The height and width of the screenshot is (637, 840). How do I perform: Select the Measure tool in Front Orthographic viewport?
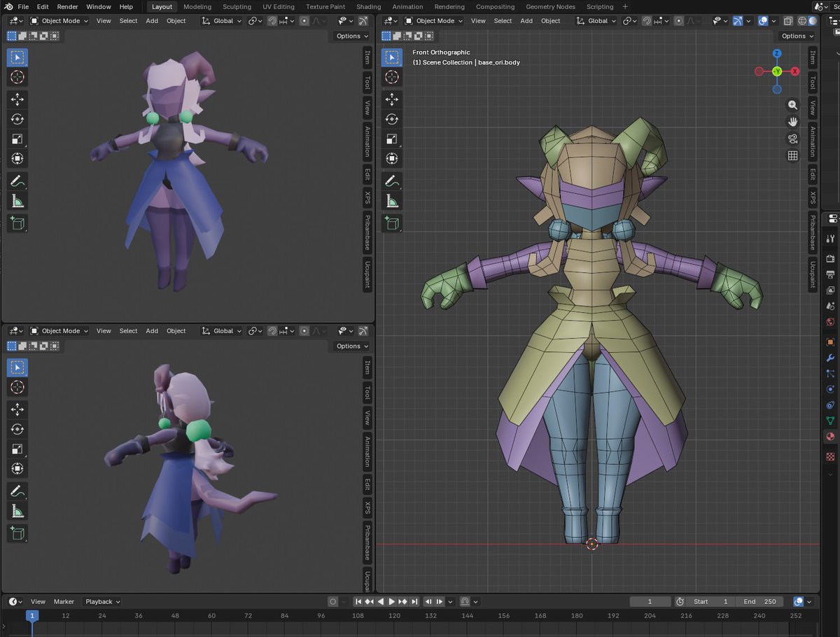(x=392, y=202)
